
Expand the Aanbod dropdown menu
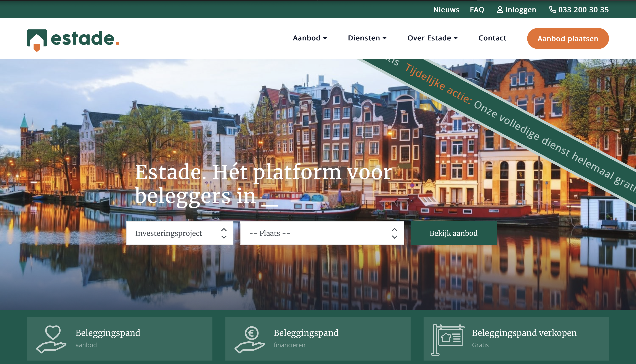tap(310, 38)
